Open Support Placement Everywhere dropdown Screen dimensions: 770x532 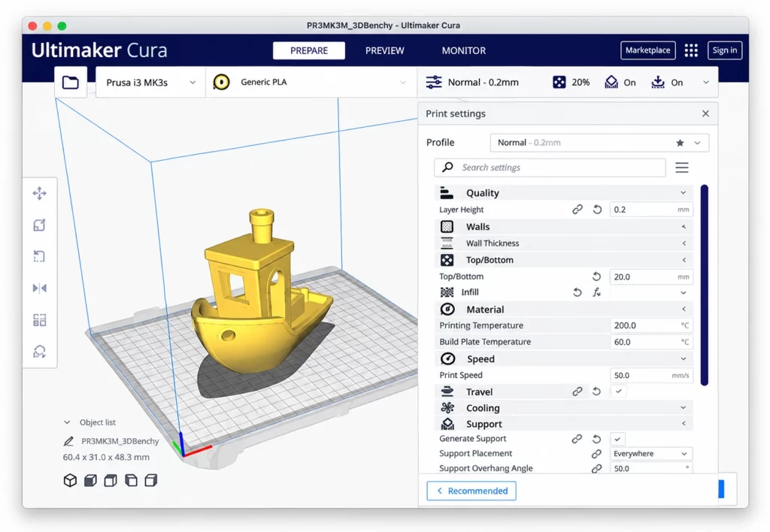pyautogui.click(x=651, y=454)
